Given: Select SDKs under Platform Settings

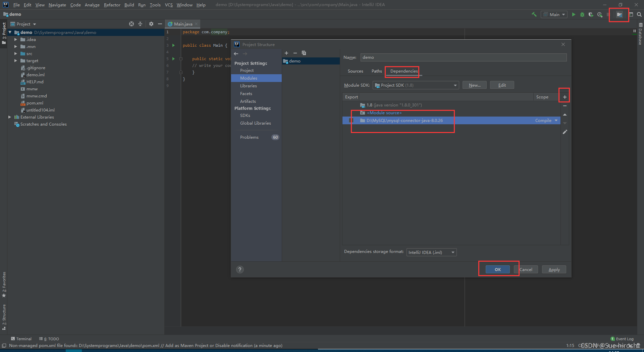Looking at the screenshot, I should [x=245, y=116].
